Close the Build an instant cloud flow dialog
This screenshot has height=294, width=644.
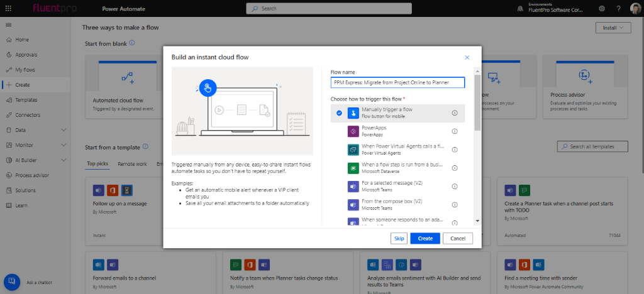467,57
